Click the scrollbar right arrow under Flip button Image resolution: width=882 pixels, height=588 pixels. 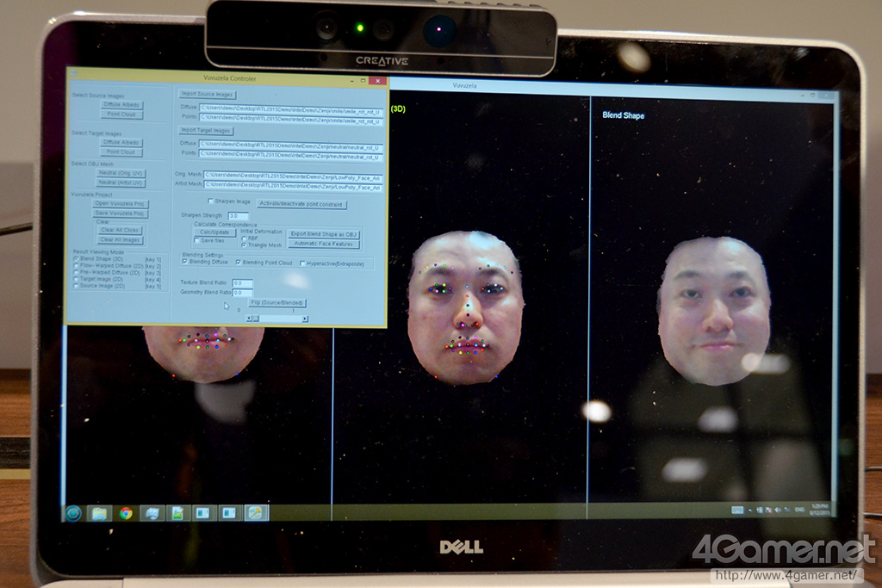(x=305, y=318)
